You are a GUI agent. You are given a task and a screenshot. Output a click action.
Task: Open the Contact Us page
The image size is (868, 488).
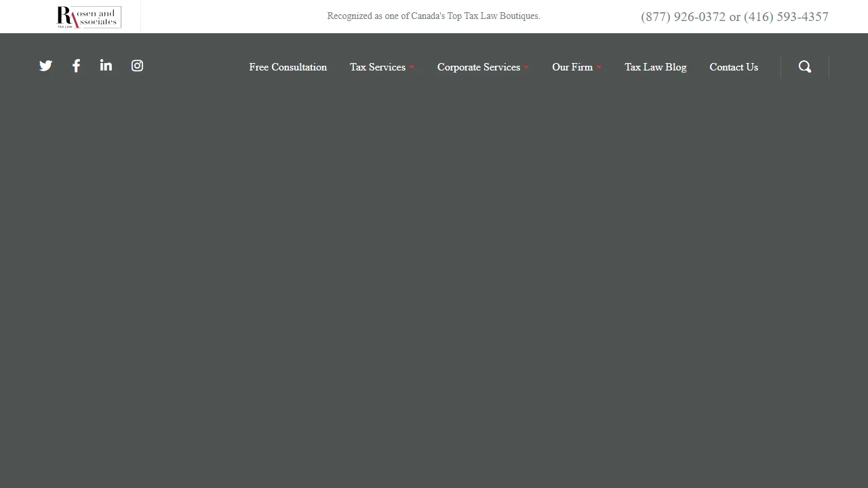click(x=734, y=67)
